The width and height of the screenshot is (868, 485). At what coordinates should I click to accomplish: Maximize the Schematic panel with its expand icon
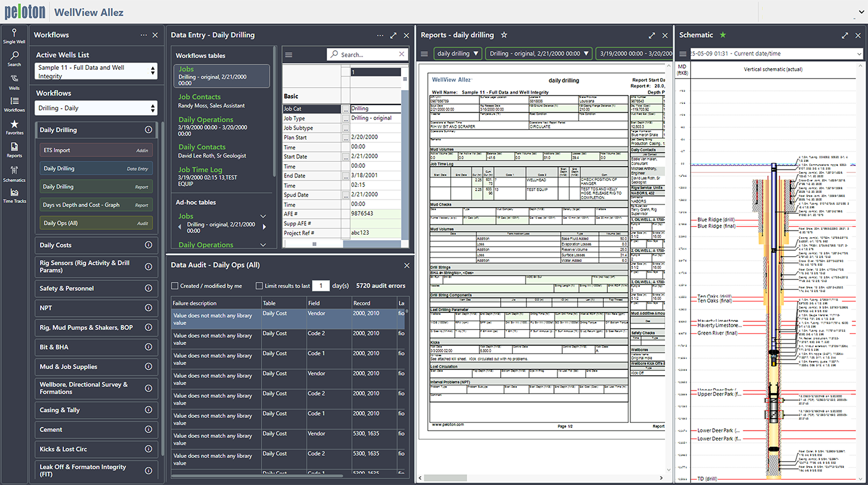[845, 35]
